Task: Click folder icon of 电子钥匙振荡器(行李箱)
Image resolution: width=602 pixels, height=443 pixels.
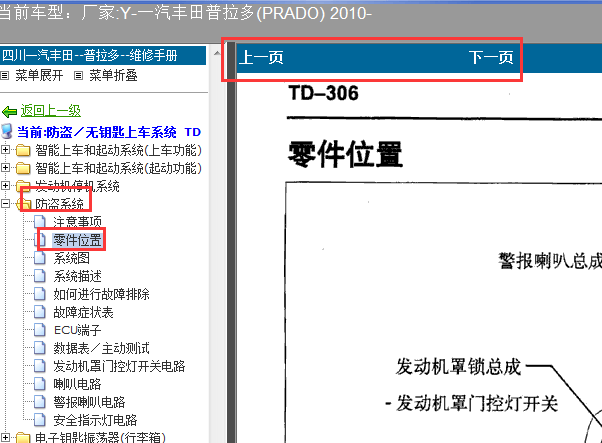Action: pyautogui.click(x=23, y=438)
